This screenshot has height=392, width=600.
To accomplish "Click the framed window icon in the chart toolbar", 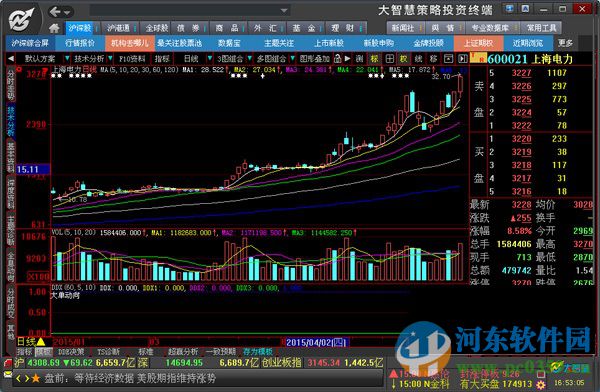I will pos(448,59).
